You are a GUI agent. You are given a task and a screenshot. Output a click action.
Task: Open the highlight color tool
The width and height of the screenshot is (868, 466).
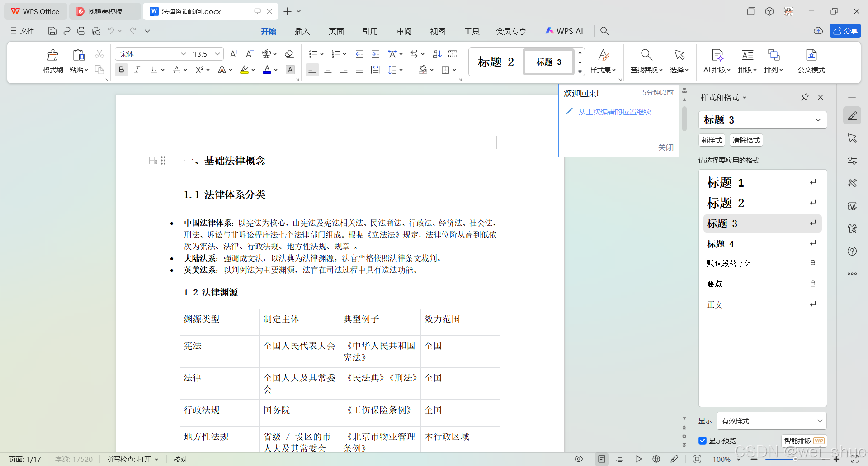click(x=245, y=70)
